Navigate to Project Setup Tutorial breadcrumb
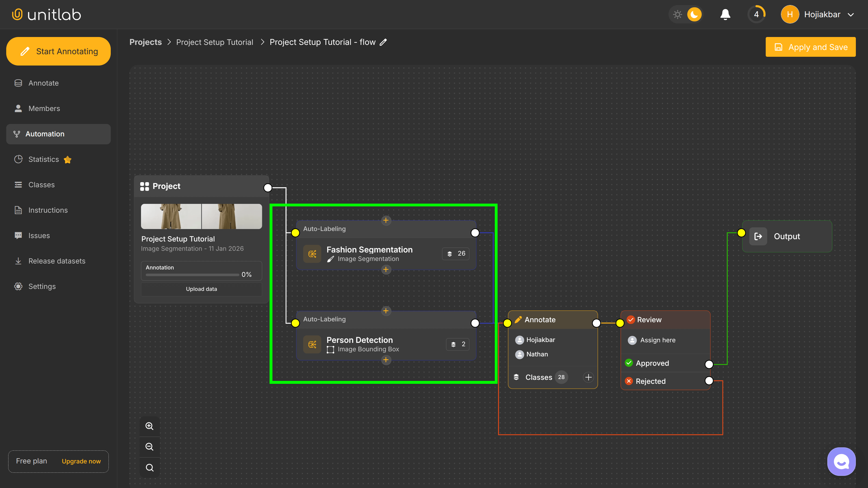 point(215,42)
